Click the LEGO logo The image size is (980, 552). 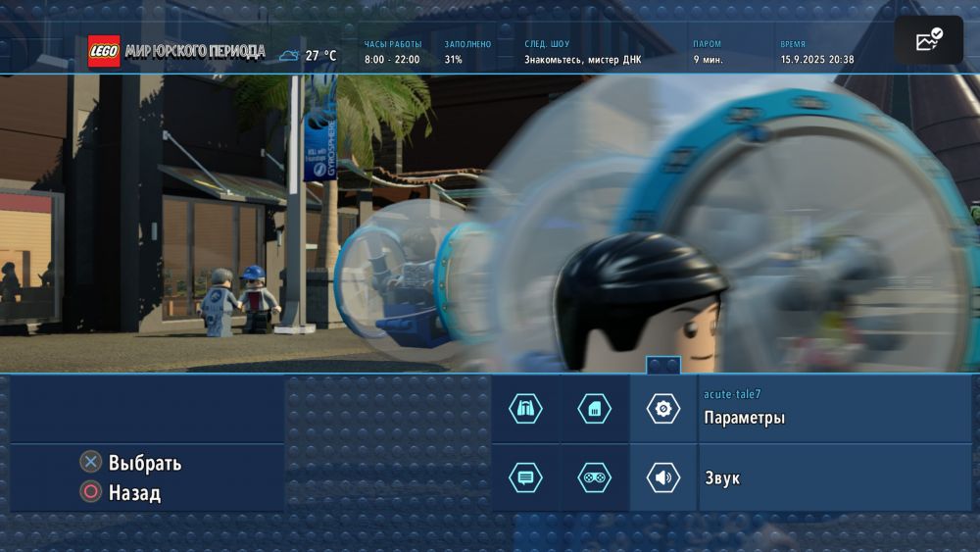[104, 51]
